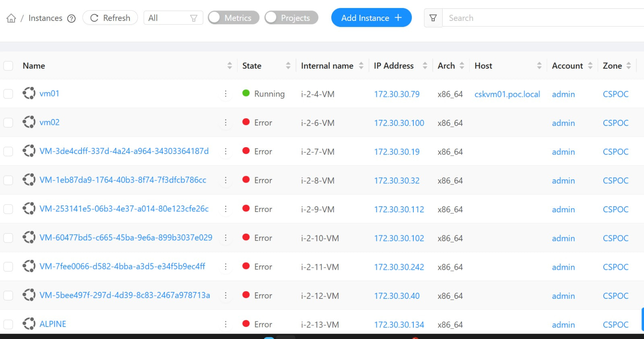
Task: Click the search filter funnel icon
Action: [x=433, y=18]
